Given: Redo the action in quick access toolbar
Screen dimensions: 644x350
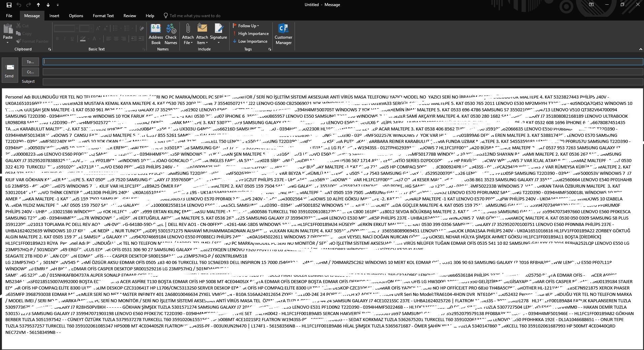Looking at the screenshot, I should coord(29,5).
